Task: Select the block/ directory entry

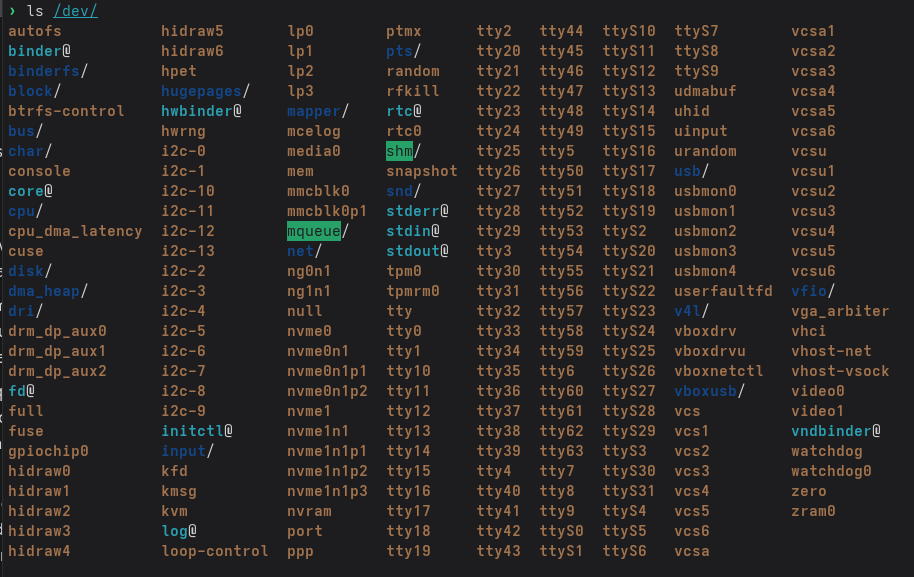Action: pos(35,91)
